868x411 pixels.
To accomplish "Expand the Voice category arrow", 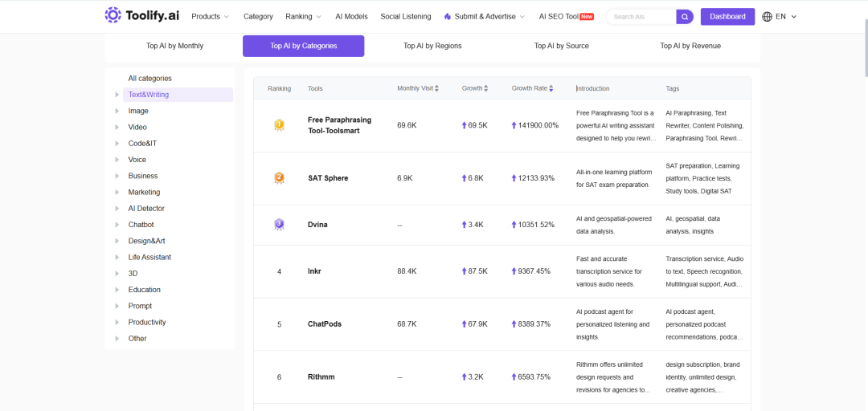I will 117,159.
